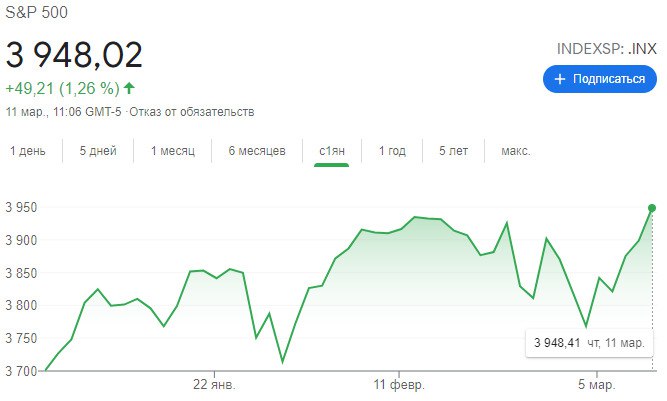Click the 'INDEXSP: .INX' ticker label
The height and width of the screenshot is (401, 667).
pos(607,49)
